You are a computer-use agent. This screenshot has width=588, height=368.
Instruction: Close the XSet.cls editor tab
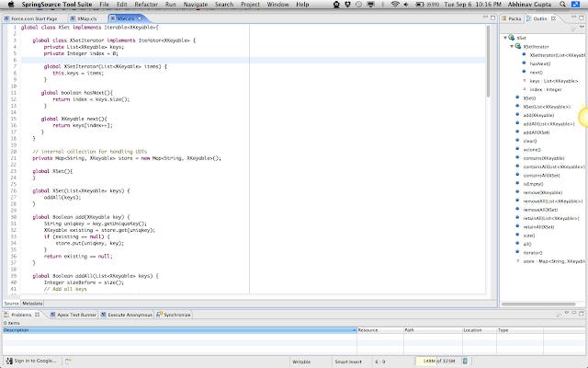tap(141, 18)
